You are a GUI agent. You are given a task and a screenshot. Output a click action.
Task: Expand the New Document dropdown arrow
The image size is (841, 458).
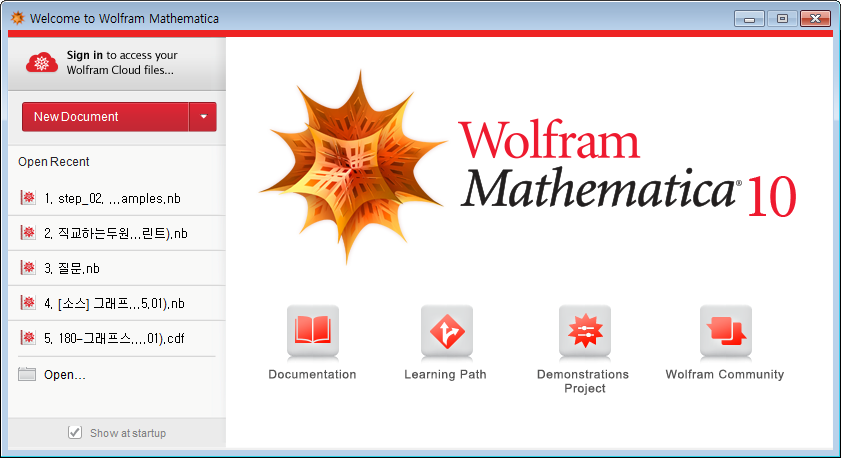203,117
